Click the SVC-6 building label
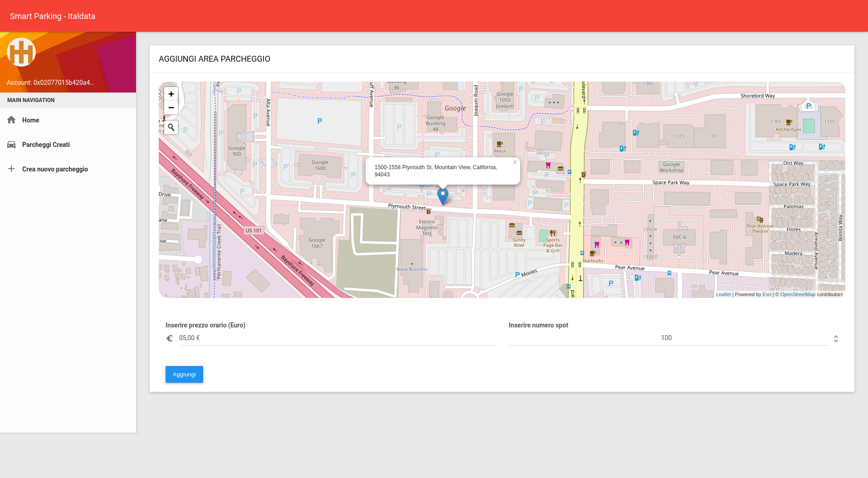 coord(679,237)
